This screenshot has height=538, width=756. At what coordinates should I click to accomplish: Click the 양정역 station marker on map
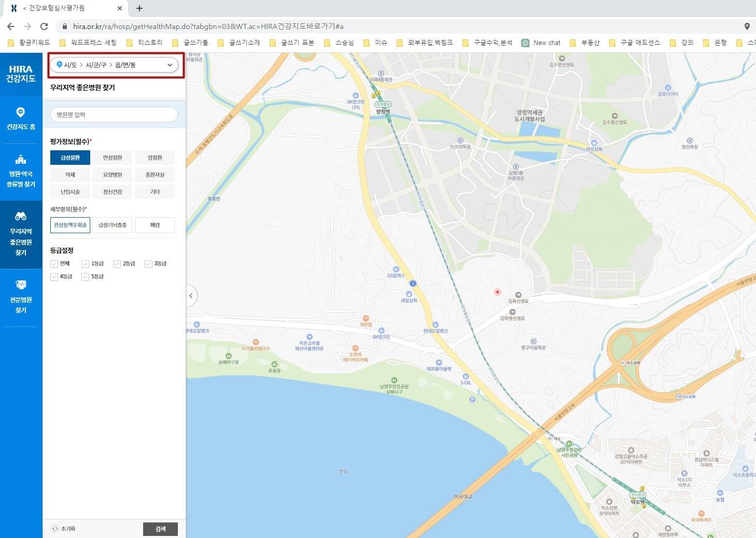[383, 107]
